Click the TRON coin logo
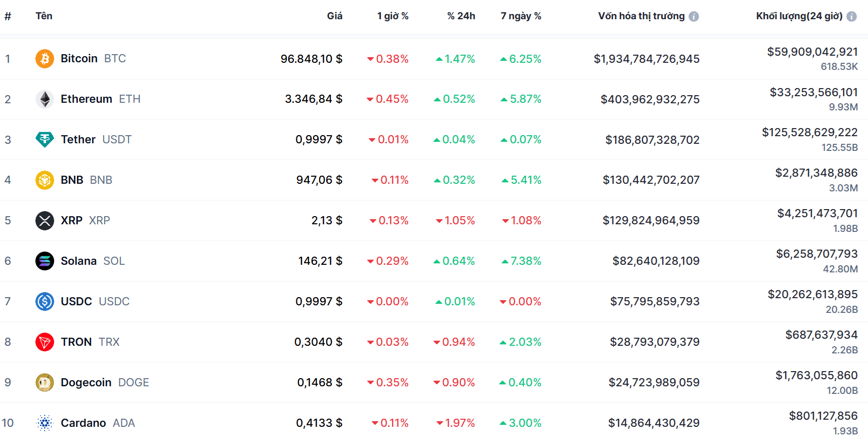868x443 pixels. [x=45, y=342]
